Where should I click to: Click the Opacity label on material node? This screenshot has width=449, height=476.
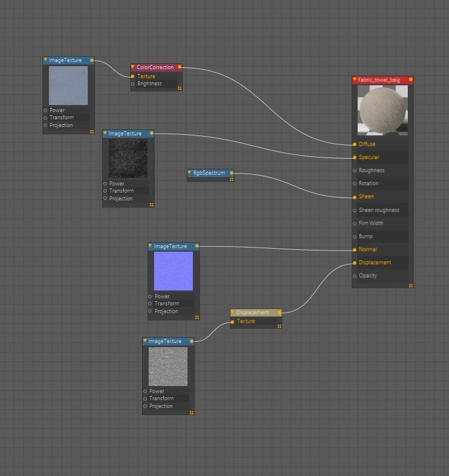point(368,276)
